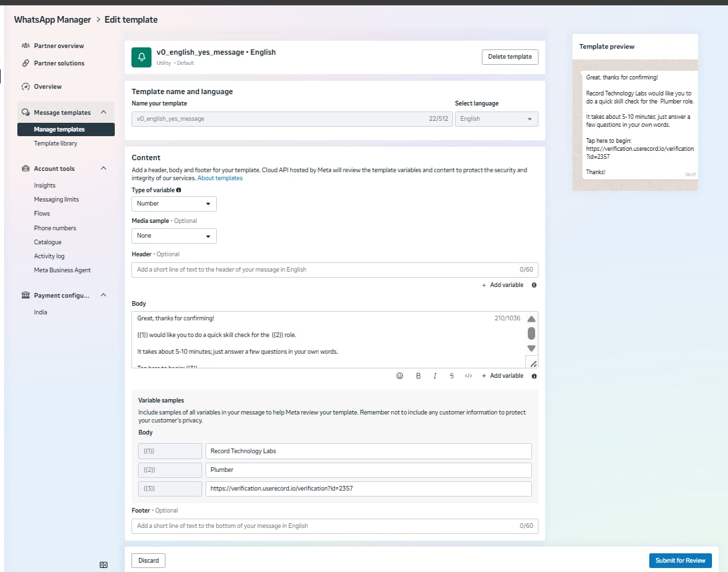
Task: Open Flows page
Action: tap(42, 214)
